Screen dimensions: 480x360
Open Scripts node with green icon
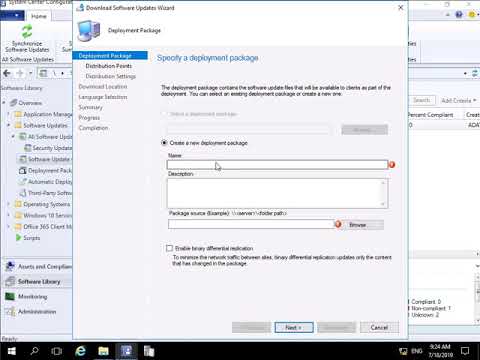pos(28,238)
